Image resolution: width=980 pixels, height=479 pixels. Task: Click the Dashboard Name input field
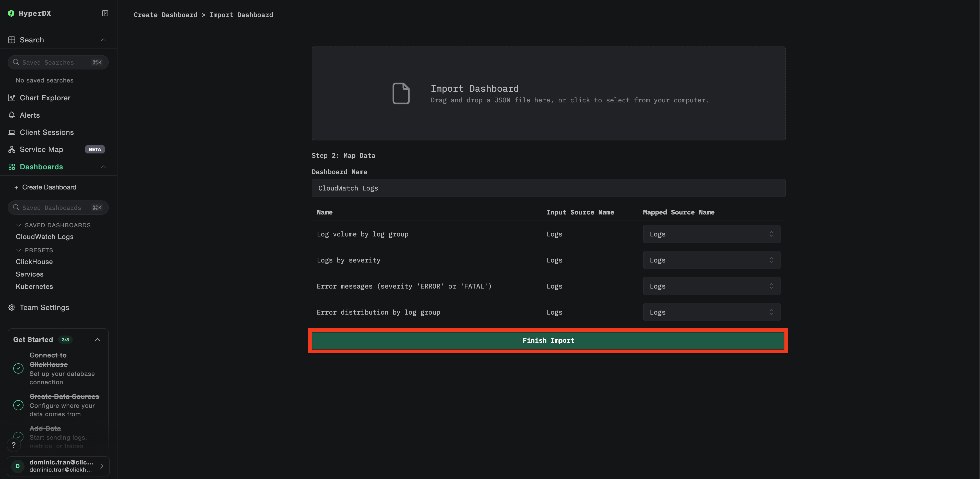point(548,188)
